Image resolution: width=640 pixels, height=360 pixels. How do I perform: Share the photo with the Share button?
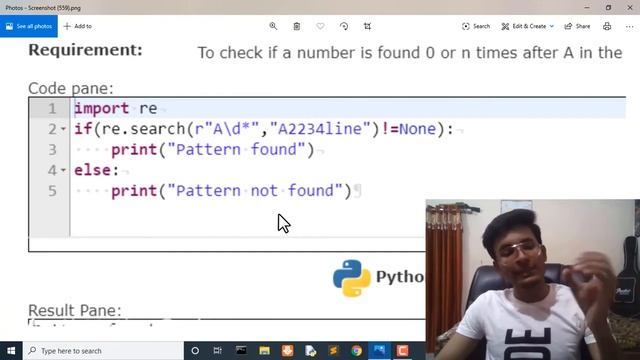[577, 26]
